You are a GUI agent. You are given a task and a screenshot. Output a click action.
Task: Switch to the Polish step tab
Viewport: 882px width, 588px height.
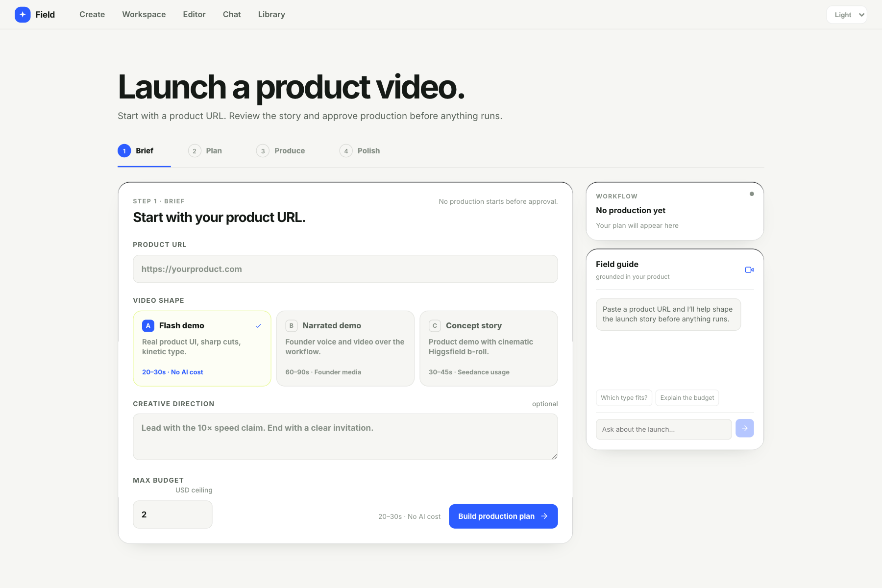(360, 151)
